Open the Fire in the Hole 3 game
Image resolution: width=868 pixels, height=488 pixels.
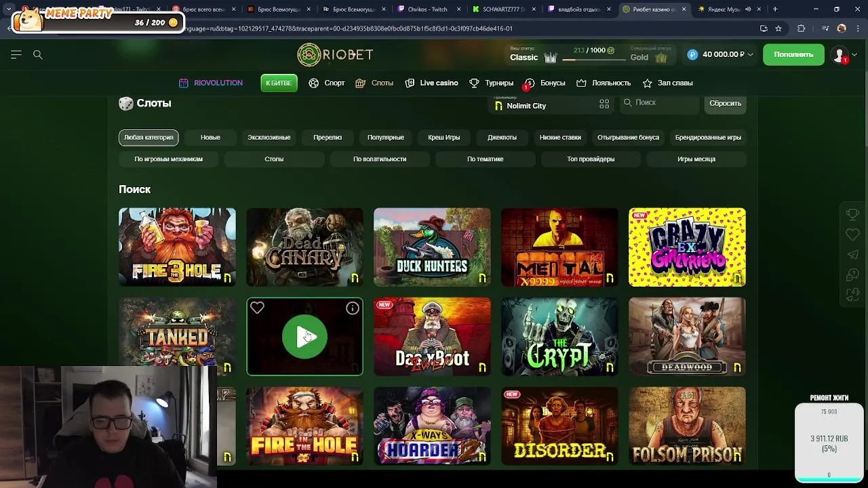[x=177, y=247]
